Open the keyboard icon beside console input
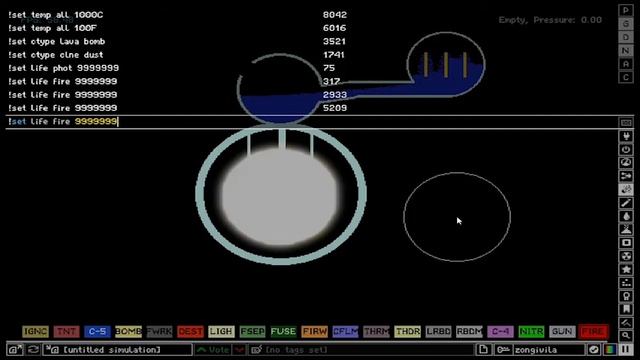640x360 pixels. [626, 122]
